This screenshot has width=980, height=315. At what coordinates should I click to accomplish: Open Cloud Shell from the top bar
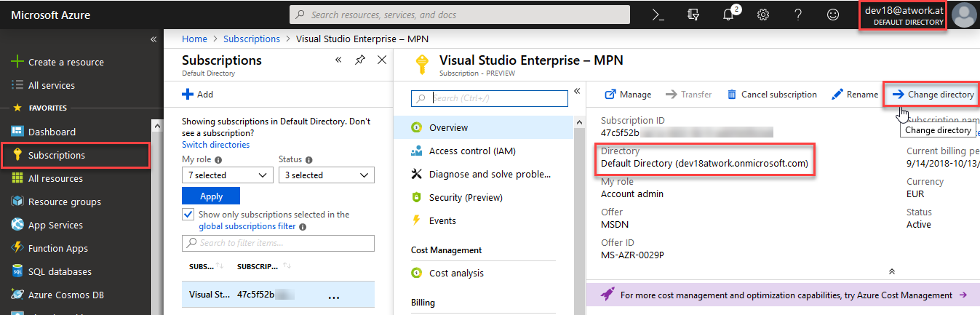point(658,15)
